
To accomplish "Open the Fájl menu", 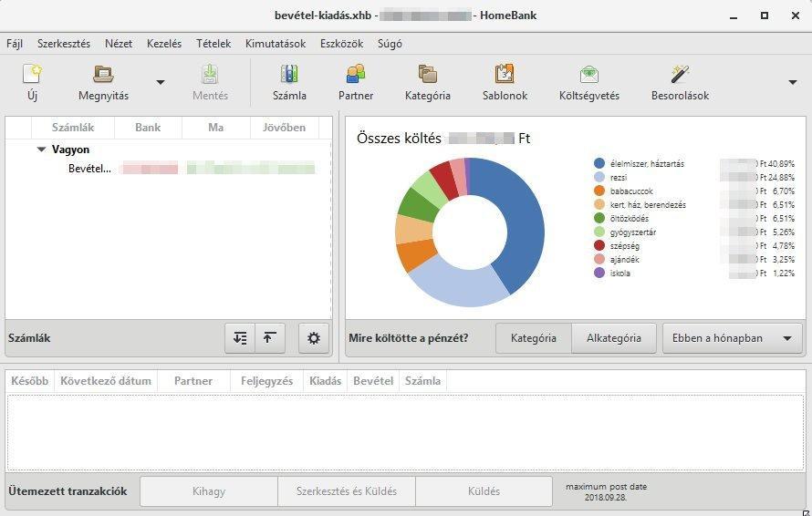I will point(15,44).
